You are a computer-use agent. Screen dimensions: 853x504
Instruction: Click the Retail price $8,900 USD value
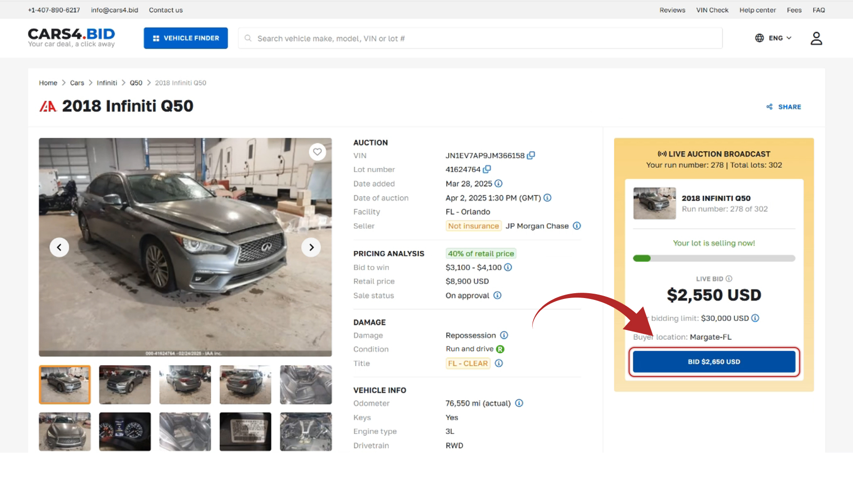(467, 282)
